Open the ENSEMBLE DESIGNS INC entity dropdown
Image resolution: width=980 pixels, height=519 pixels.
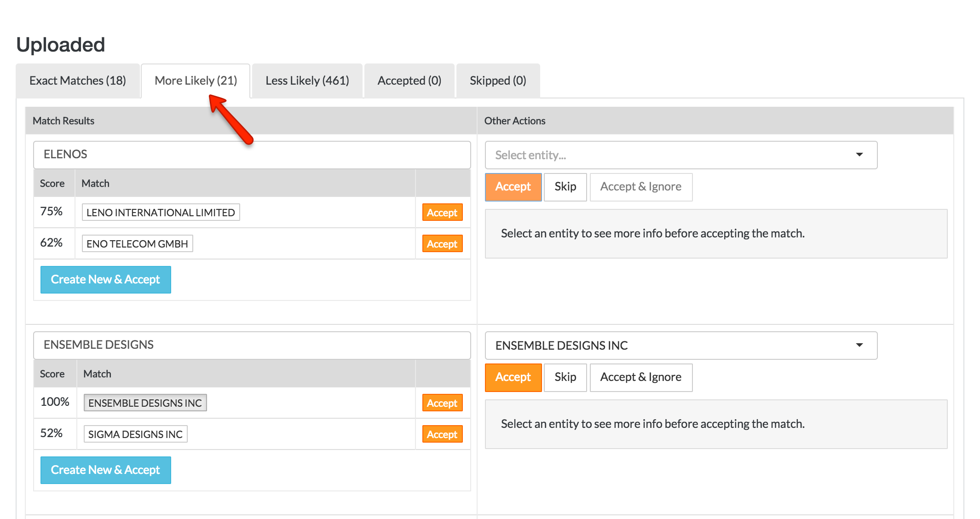click(x=680, y=346)
